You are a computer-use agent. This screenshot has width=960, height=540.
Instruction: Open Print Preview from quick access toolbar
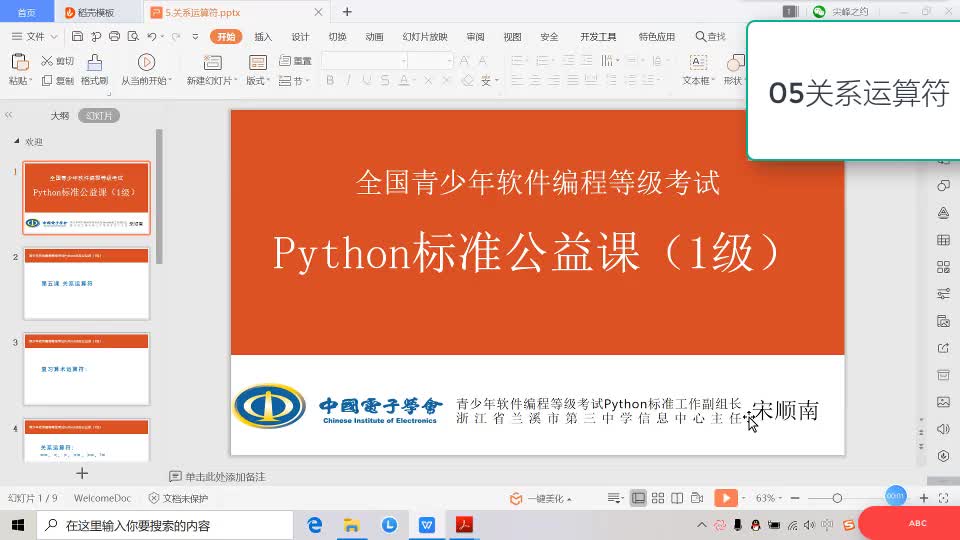point(133,37)
